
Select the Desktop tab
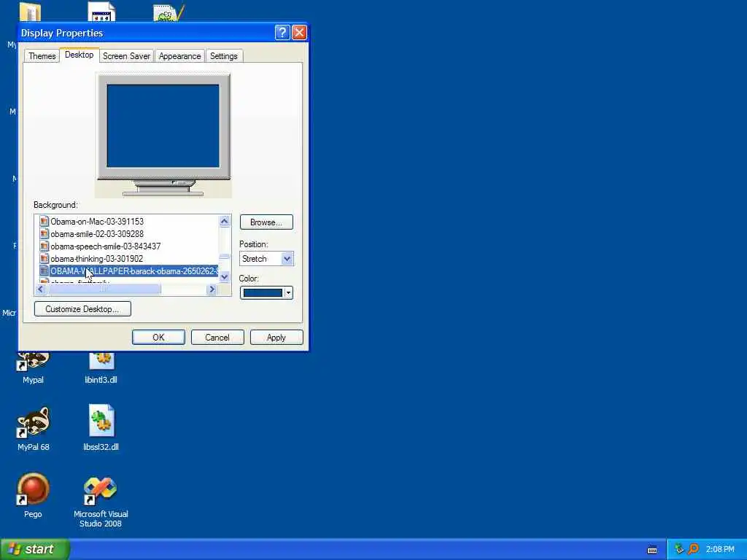tap(79, 55)
